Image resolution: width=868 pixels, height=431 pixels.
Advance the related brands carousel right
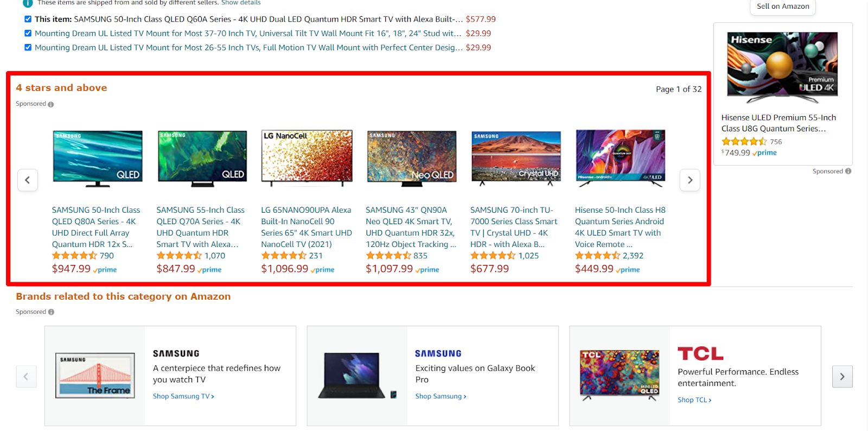[x=843, y=377]
